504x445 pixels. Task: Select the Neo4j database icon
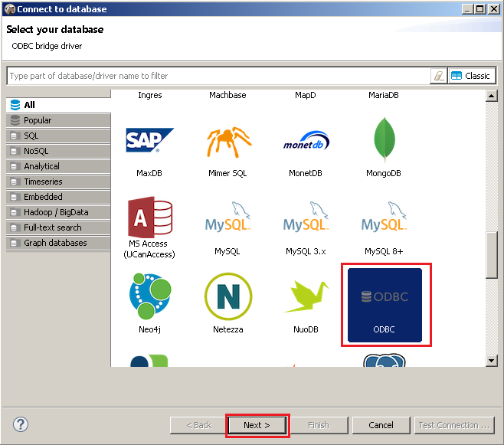pos(149,298)
